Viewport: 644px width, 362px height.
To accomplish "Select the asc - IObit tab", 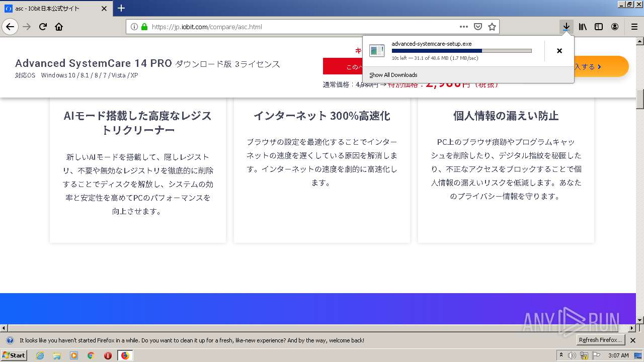I will coord(56,9).
